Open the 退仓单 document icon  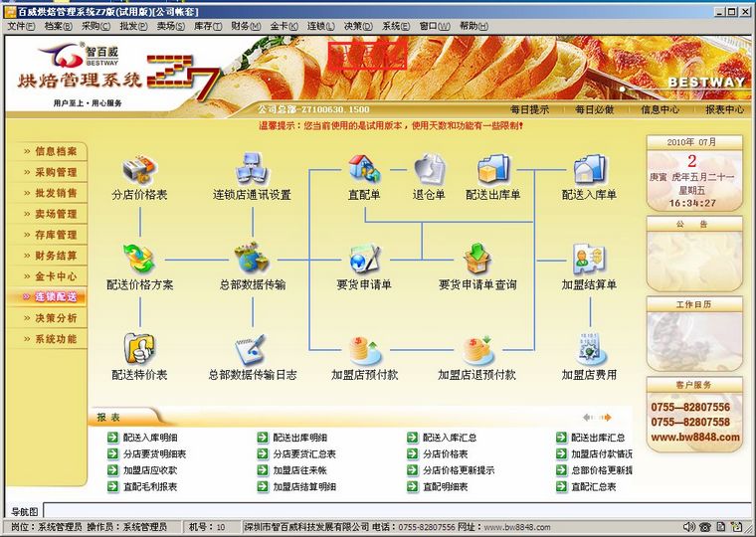(429, 168)
